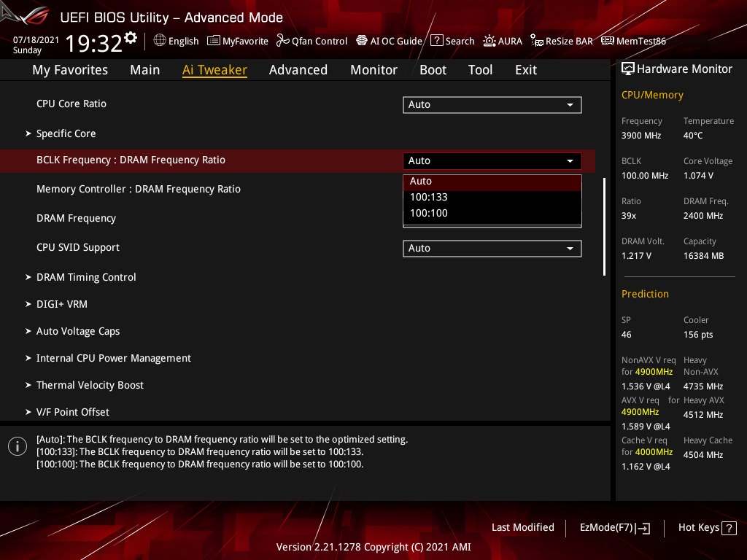Open the Qfan Control utility
The width and height of the screenshot is (747, 560).
coord(311,41)
